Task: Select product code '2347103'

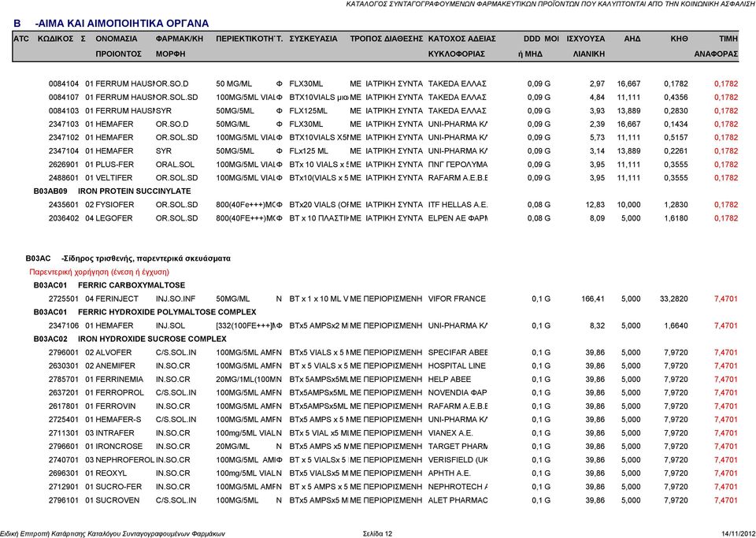Action: point(64,124)
